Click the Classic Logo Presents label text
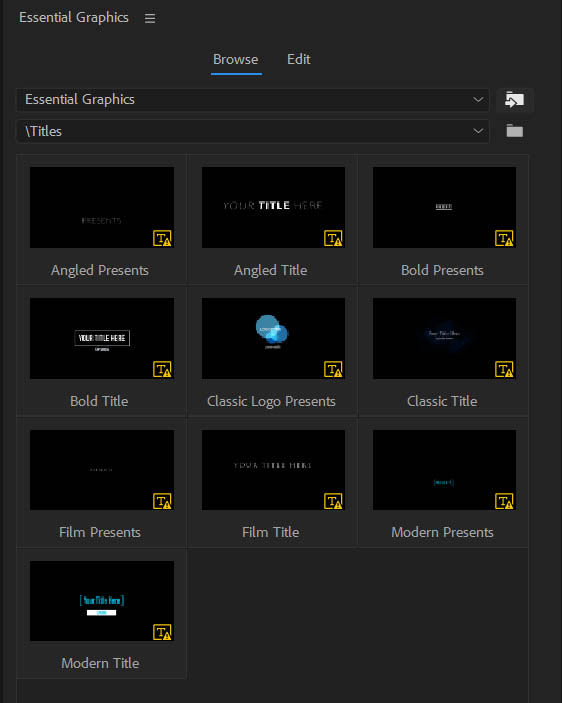The width and height of the screenshot is (562, 703). click(x=271, y=401)
